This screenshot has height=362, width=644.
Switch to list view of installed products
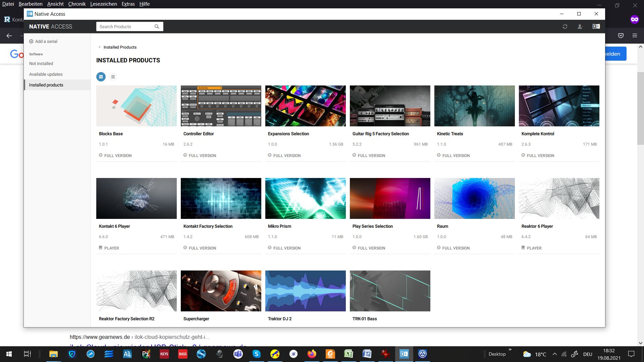113,77
